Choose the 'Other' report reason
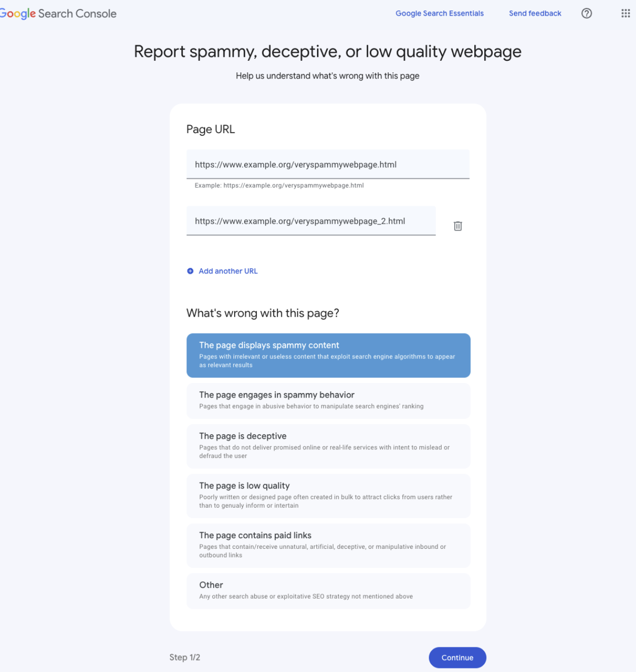Viewport: 636px width, 672px height. point(328,590)
